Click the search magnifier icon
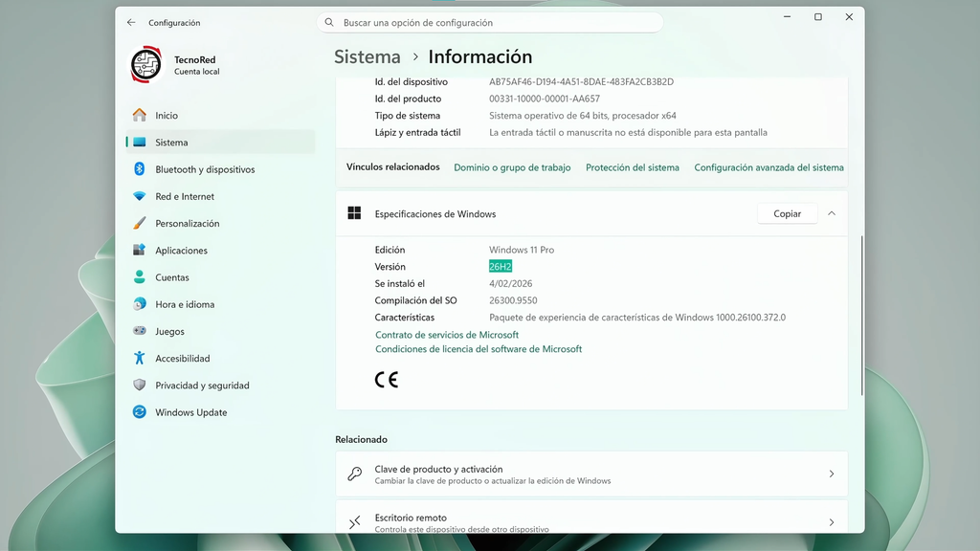This screenshot has height=551, width=980. [x=329, y=23]
